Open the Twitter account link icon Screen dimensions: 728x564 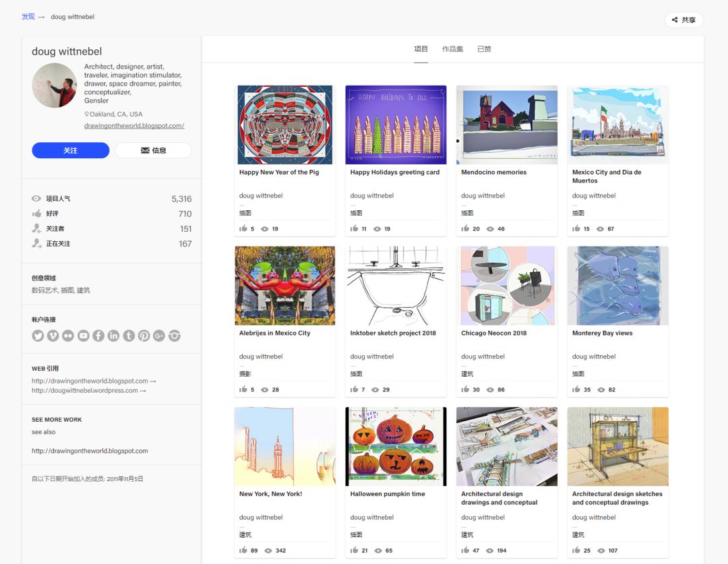click(x=38, y=336)
